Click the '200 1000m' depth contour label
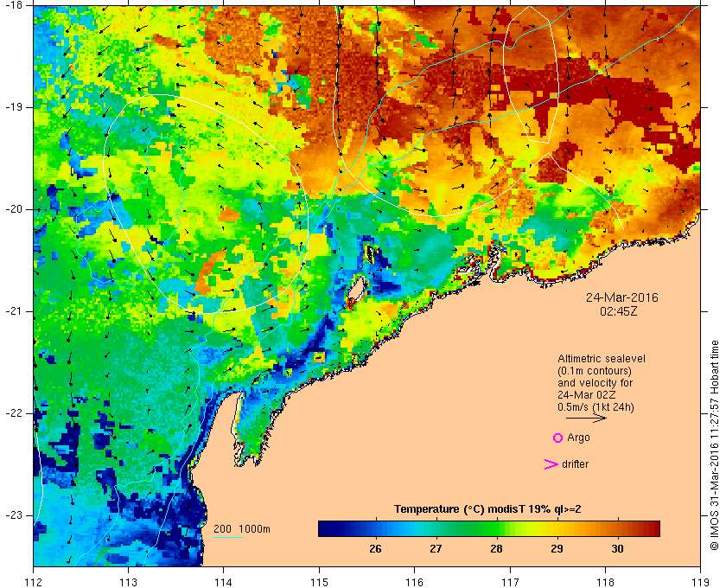 (242, 529)
